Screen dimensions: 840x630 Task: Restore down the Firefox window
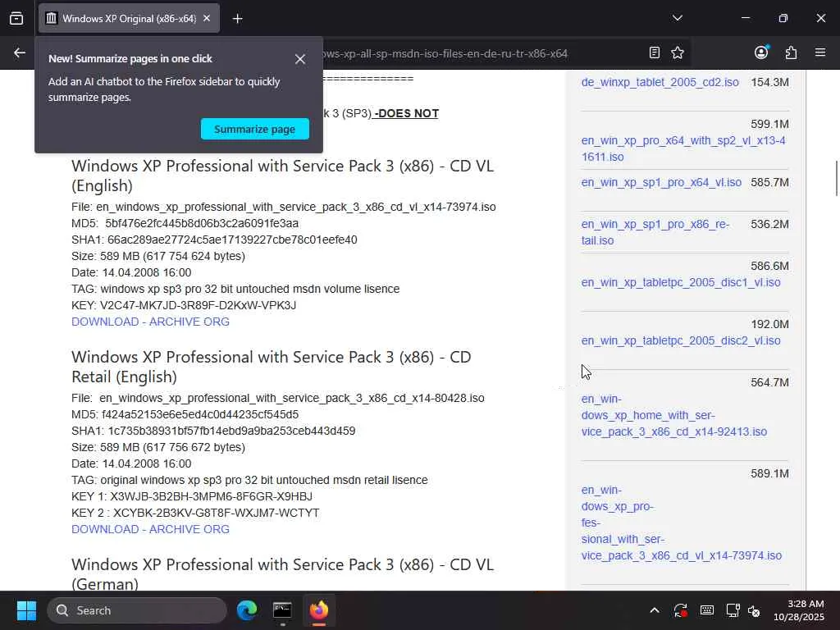tap(783, 18)
